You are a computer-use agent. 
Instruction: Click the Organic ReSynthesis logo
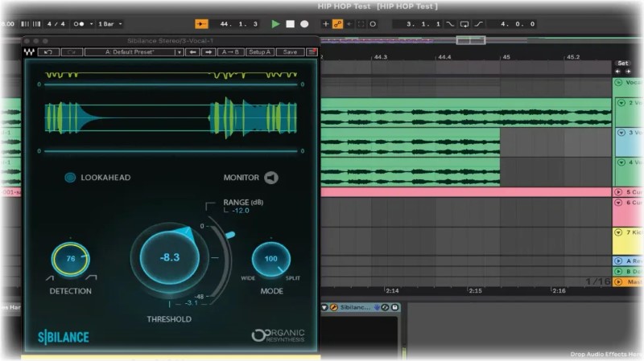pyautogui.click(x=278, y=335)
